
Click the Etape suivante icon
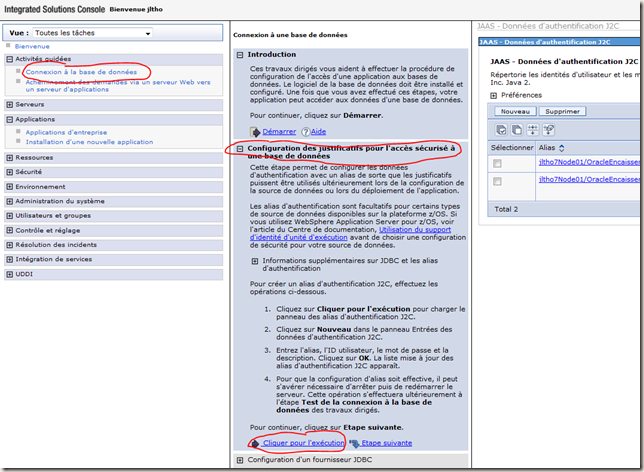point(354,443)
